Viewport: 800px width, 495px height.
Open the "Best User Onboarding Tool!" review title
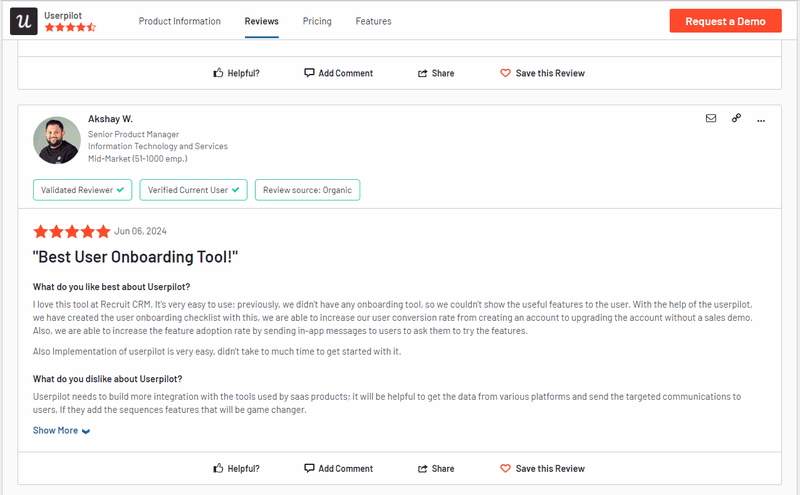(135, 257)
